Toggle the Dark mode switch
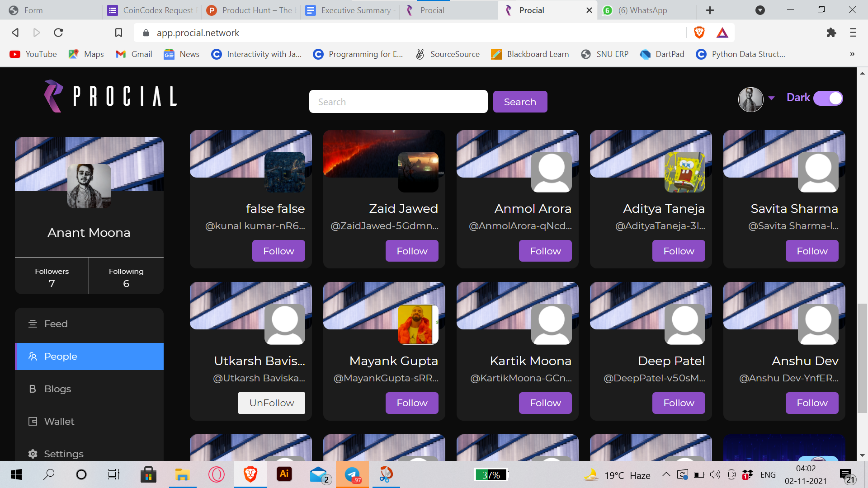The width and height of the screenshot is (868, 488). [828, 98]
